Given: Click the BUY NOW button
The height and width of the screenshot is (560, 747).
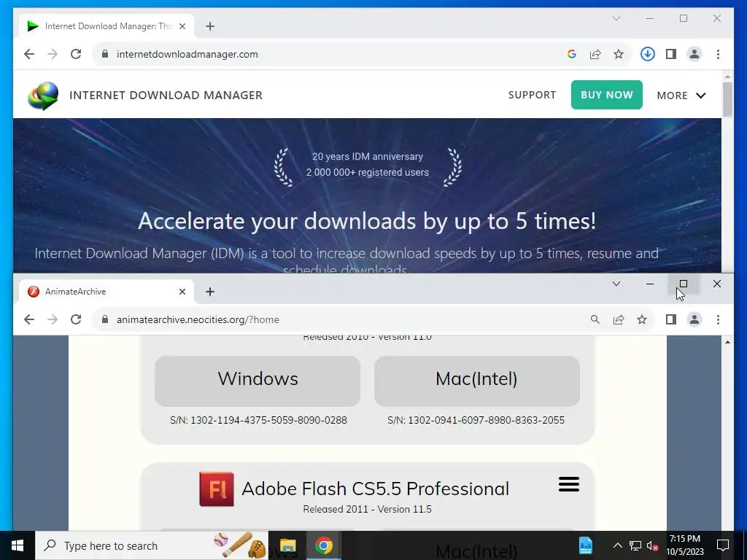Looking at the screenshot, I should click(x=606, y=95).
